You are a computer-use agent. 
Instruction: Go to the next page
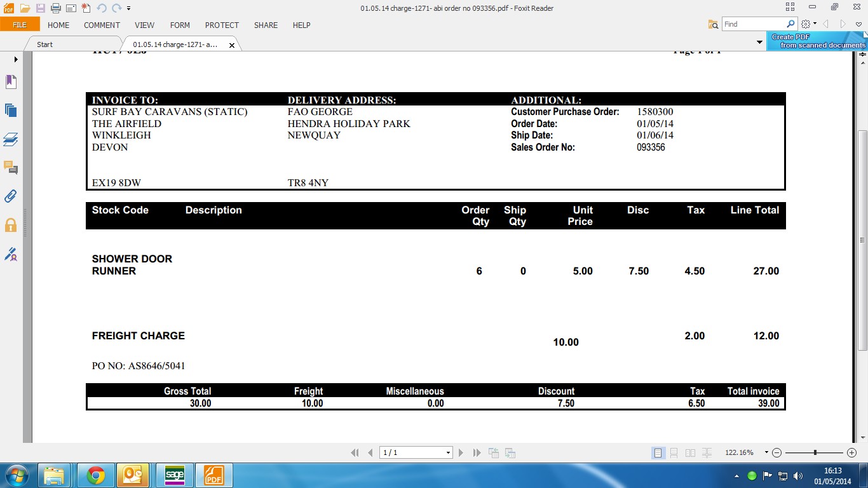[461, 453]
